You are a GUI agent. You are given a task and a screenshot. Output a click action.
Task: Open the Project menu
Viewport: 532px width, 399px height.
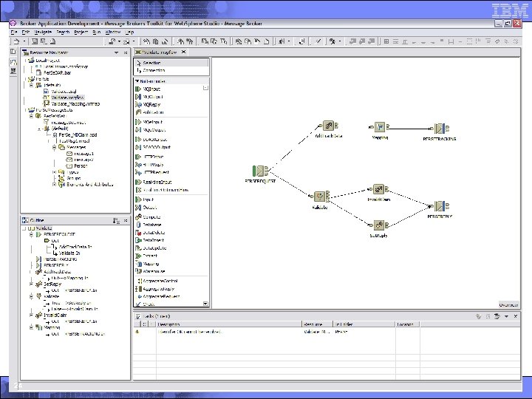tap(81, 32)
